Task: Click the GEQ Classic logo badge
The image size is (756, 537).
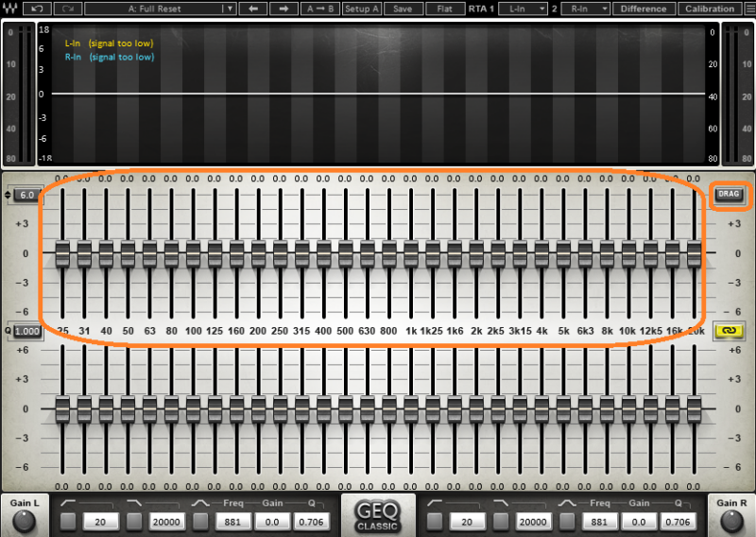Action: 378,515
